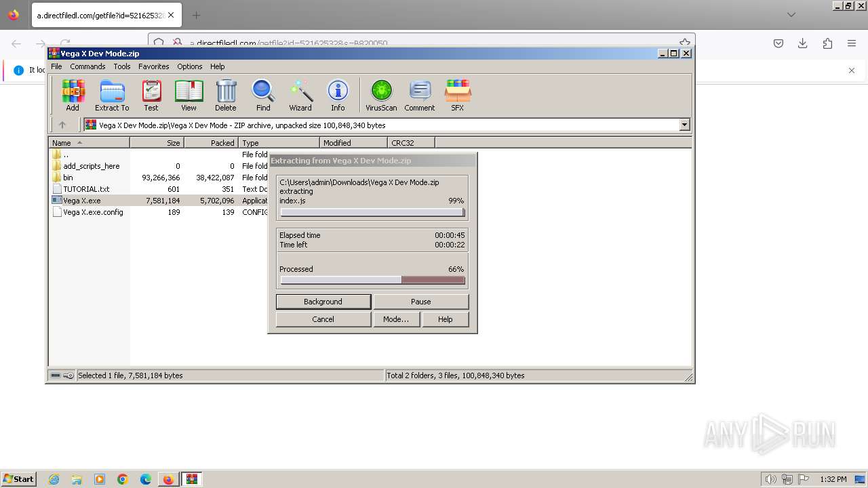Close the a.directfiledl.com browser tab
Viewport: 868px width, 488px height.
tap(171, 15)
